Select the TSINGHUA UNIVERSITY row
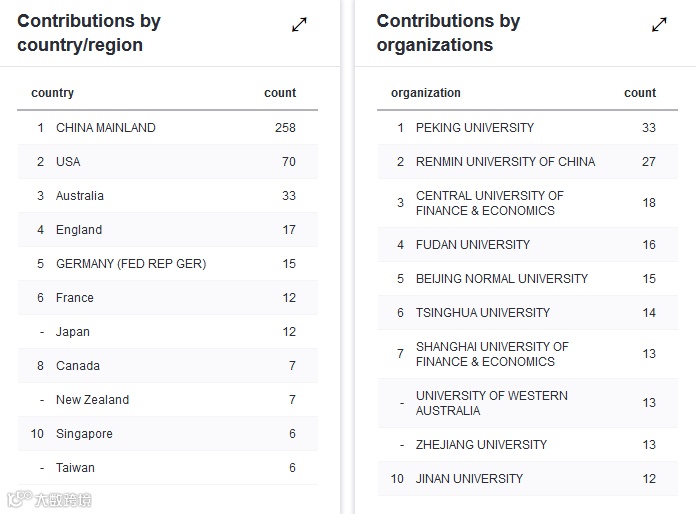Viewport: 696px width, 514px height. point(483,313)
